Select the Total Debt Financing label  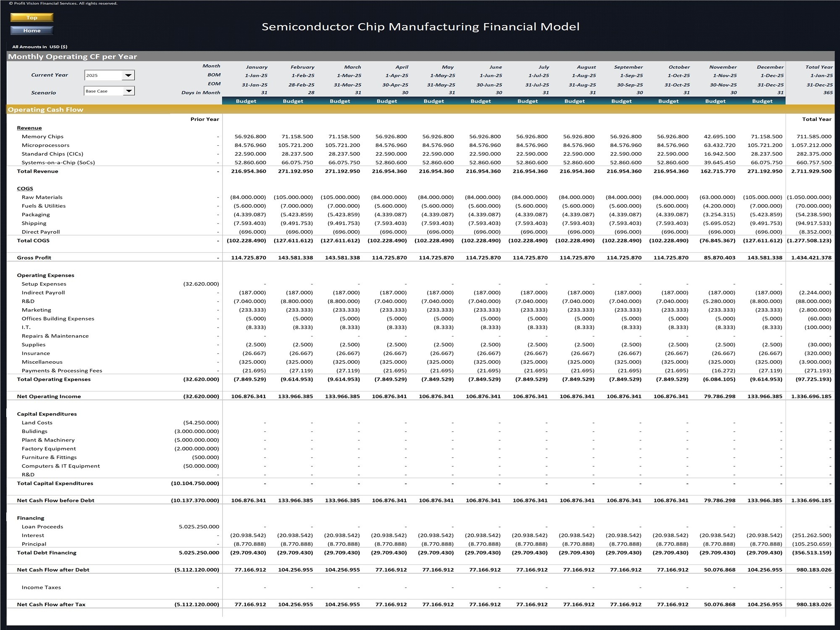[47, 553]
